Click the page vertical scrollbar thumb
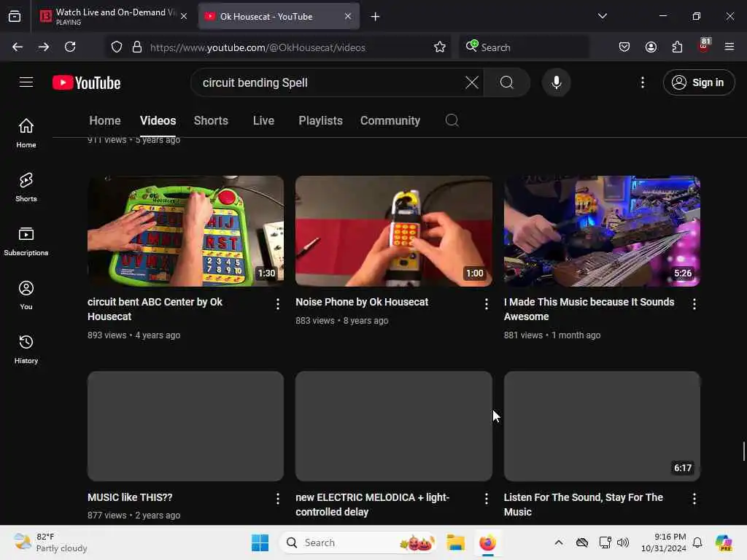The height and width of the screenshot is (560, 747). click(x=743, y=451)
